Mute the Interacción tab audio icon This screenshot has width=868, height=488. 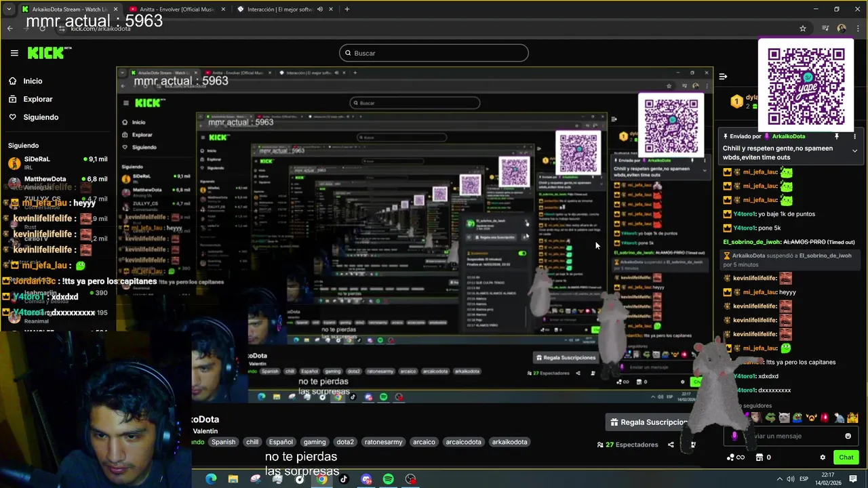pyautogui.click(x=319, y=9)
